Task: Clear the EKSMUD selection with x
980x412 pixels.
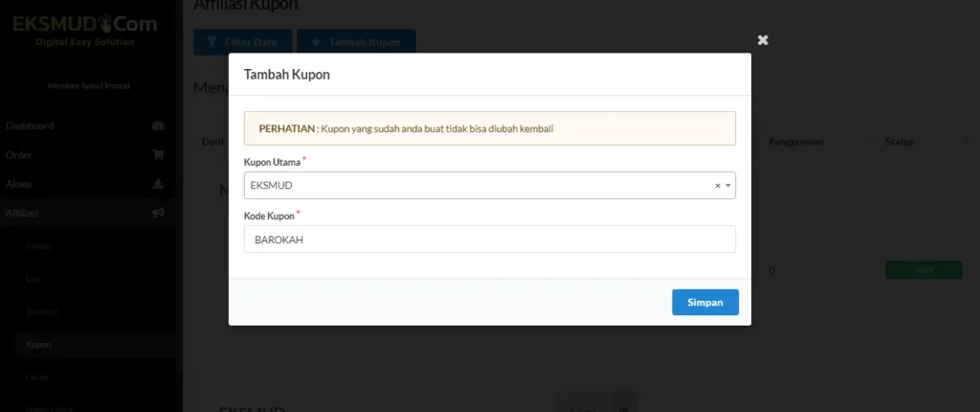Action: [718, 186]
